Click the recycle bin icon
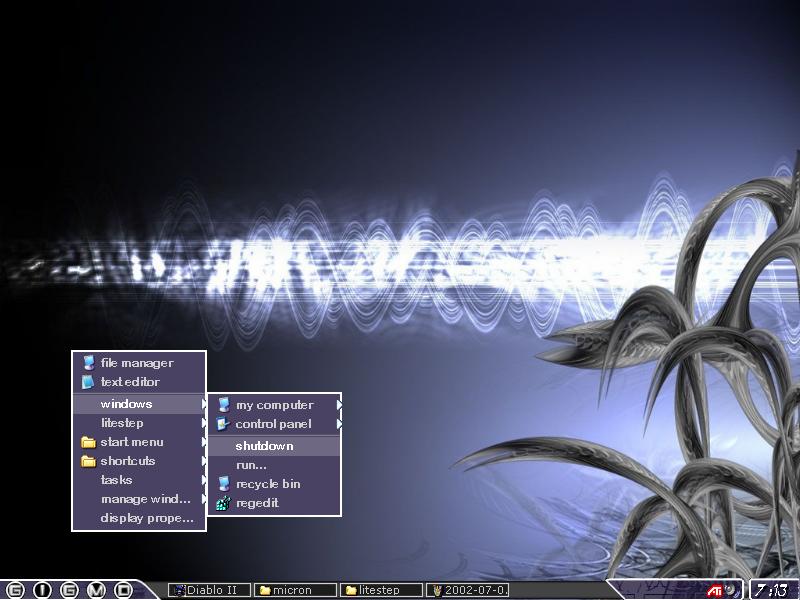Image resolution: width=800 pixels, height=600 pixels. coord(223,484)
